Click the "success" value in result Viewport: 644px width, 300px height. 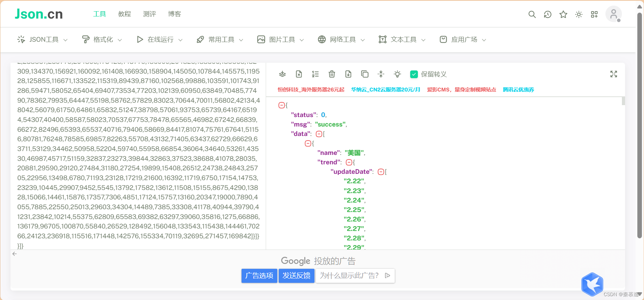tap(330, 124)
